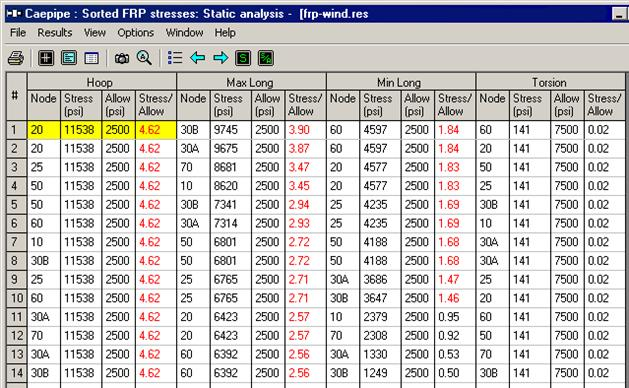629x388 pixels.
Task: Click Min Long ratio 1.47
Action: coord(449,279)
